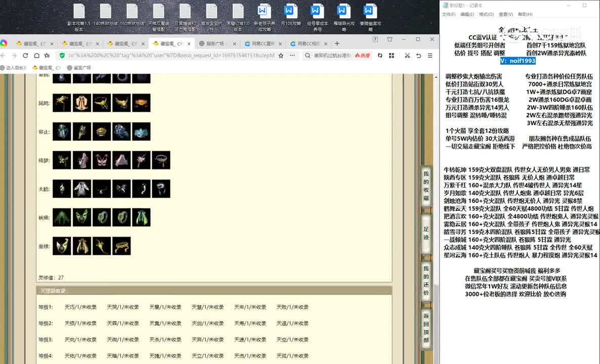Screen dimensions: 600x364
Task: Go forward in the browser
Action: (x=14, y=56)
